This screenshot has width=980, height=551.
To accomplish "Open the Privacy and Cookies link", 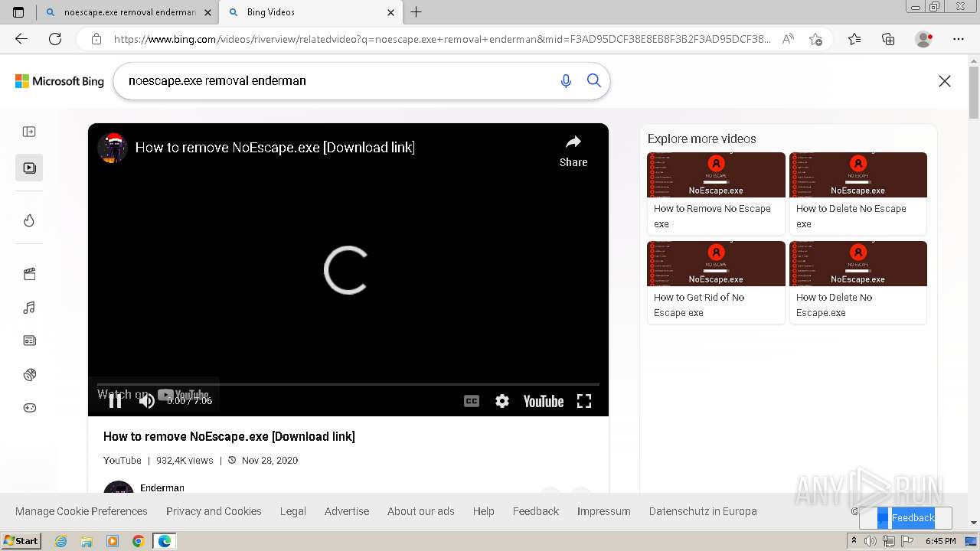I will (x=214, y=511).
